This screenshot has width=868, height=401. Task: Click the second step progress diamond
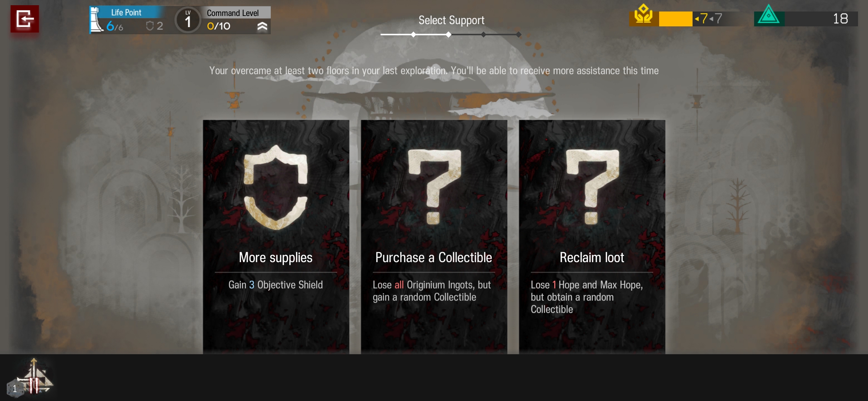pyautogui.click(x=448, y=35)
